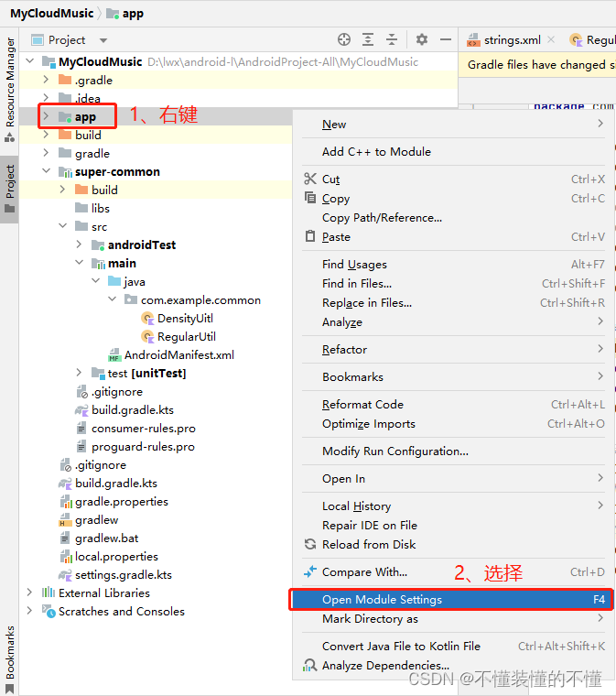Click the libs folder icon
Screen dimensions: 616x696
[81, 208]
